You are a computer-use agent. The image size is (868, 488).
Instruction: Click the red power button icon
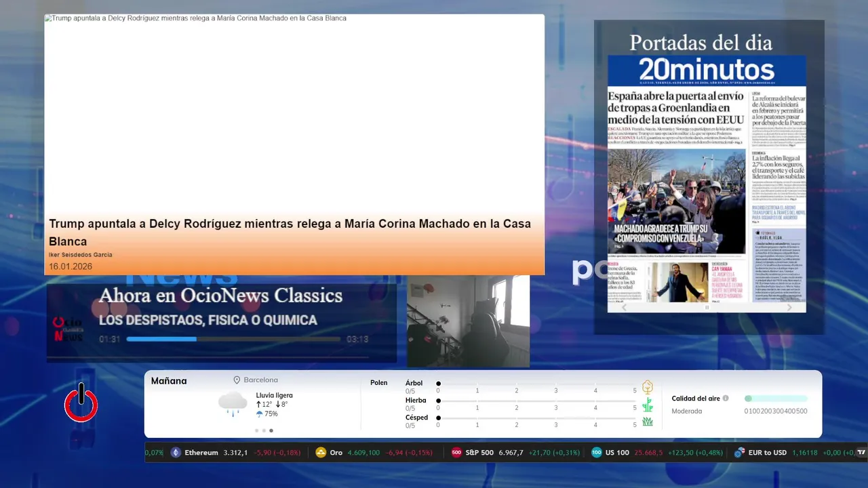coord(81,403)
